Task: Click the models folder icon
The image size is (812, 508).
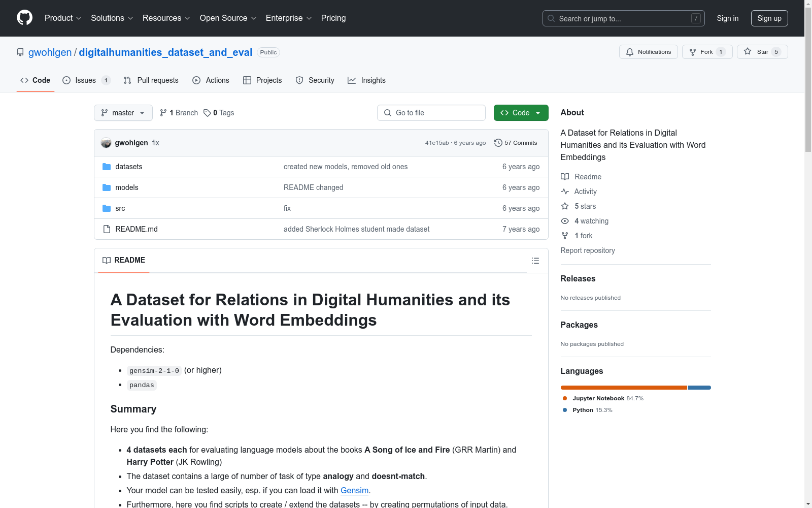Action: tap(107, 187)
